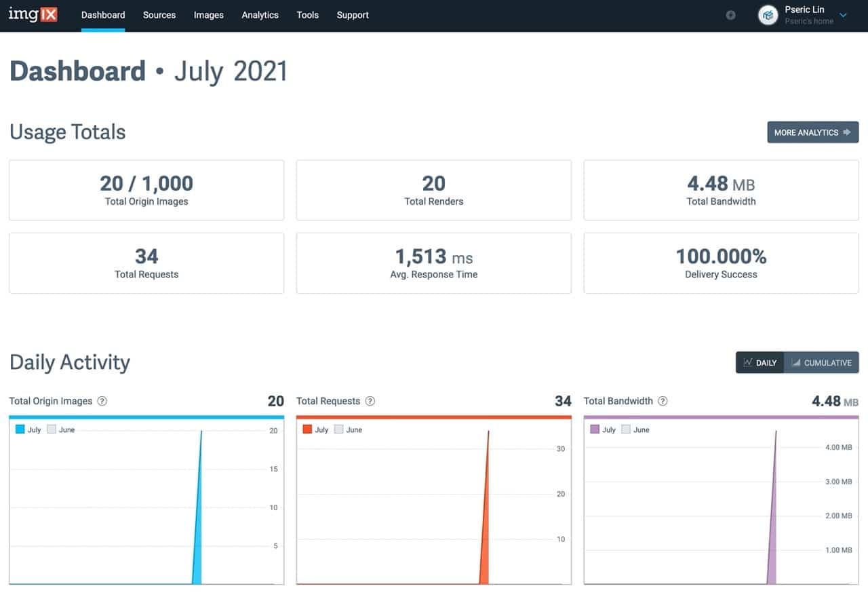The height and width of the screenshot is (597, 868).
Task: Select the Total Renders usage card
Action: point(434,190)
